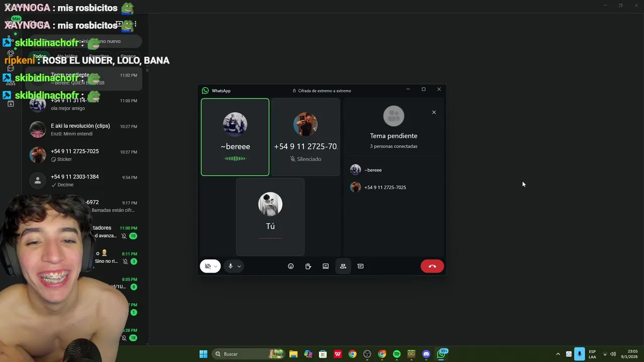This screenshot has width=644, height=362.
Task: Toggle the participants panel icon
Action: (x=343, y=266)
